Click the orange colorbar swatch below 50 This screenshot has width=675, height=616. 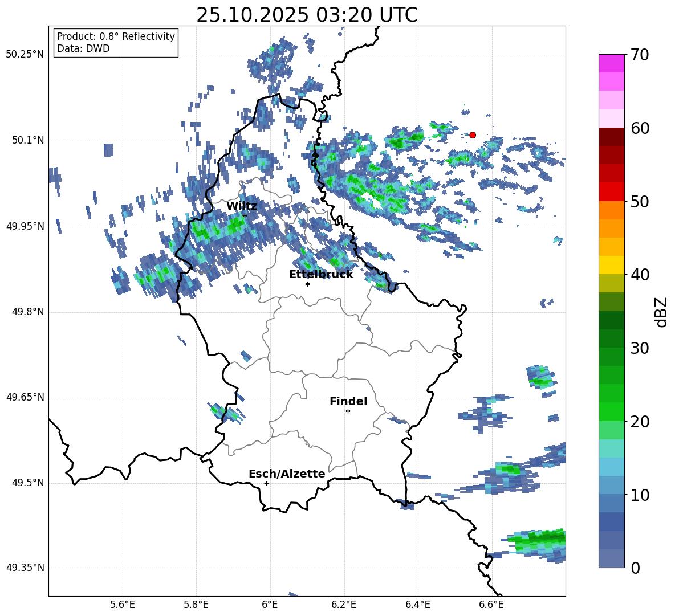tap(611, 210)
